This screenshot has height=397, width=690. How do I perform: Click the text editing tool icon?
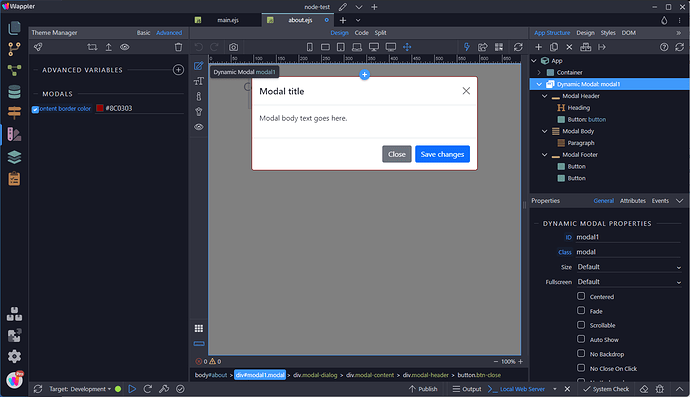pos(198,81)
